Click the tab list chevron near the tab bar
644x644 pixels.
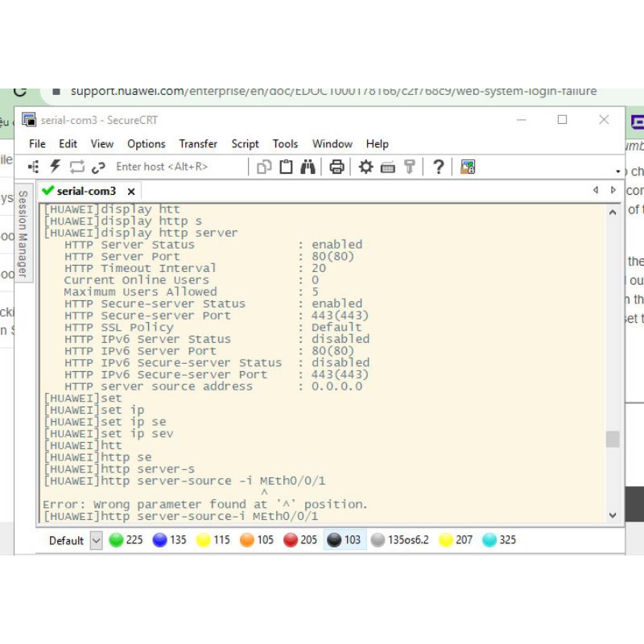pos(613,191)
